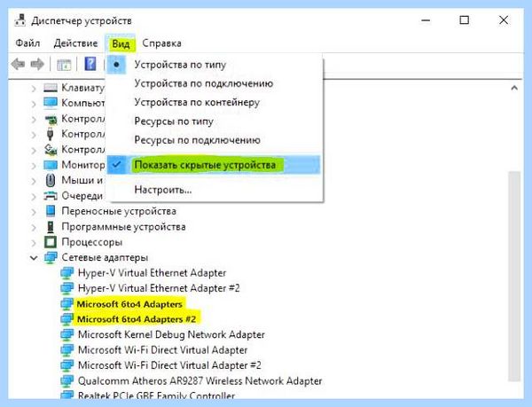532x407 pixels.
Task: Open the Настроить... menu item
Action: (215, 189)
